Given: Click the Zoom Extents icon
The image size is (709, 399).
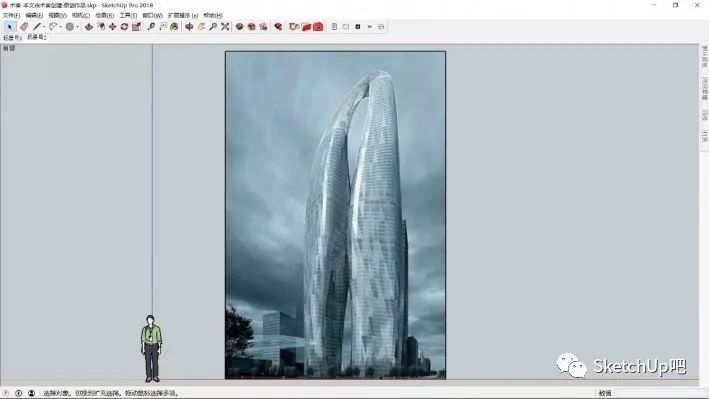Looking at the screenshot, I should (225, 27).
